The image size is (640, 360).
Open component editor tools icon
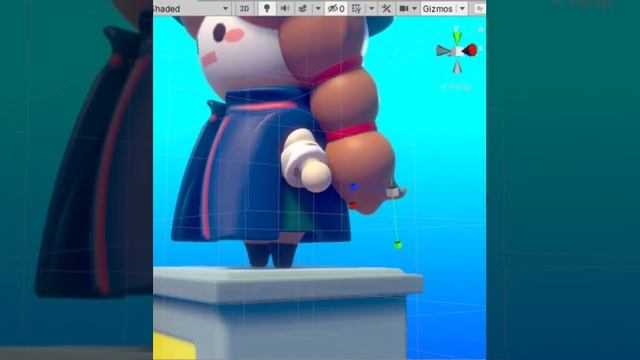tap(386, 9)
